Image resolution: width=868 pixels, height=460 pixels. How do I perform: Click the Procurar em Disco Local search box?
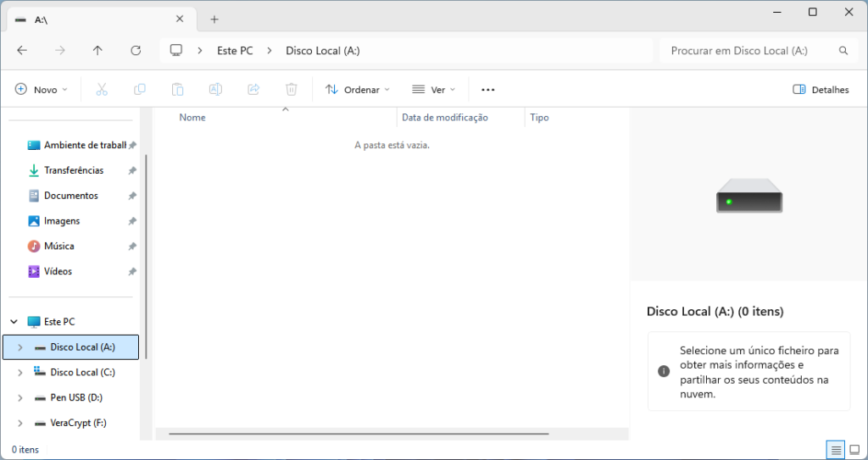click(x=746, y=51)
